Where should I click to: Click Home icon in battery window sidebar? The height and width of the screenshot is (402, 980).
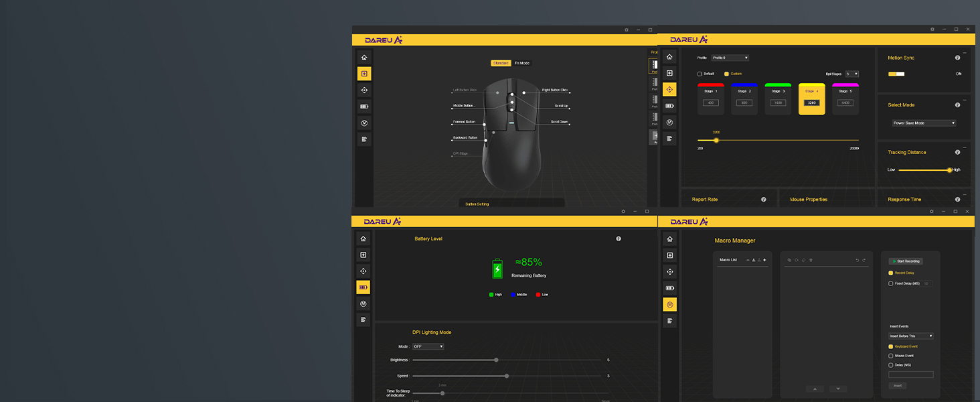tap(363, 239)
